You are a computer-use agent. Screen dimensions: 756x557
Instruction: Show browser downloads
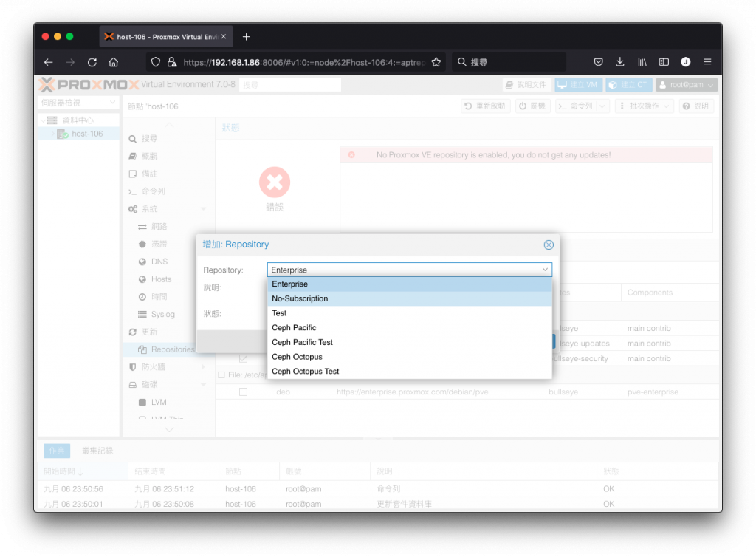(620, 62)
